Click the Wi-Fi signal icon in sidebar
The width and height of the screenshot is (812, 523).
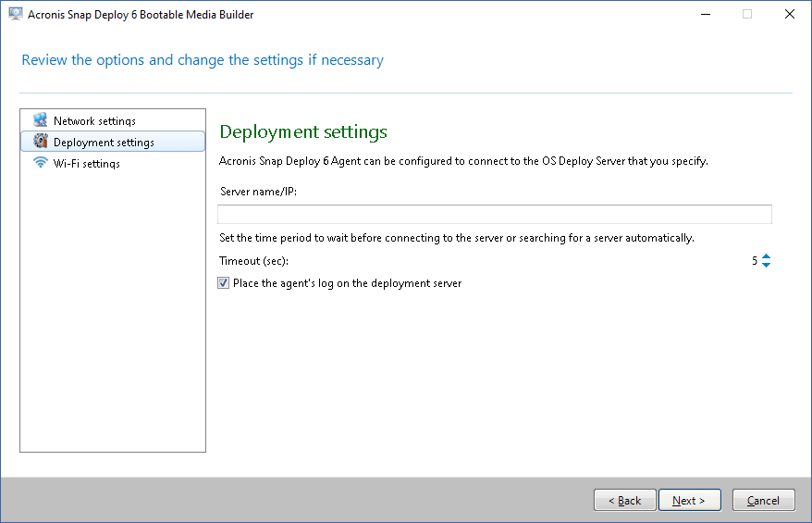pyautogui.click(x=40, y=163)
